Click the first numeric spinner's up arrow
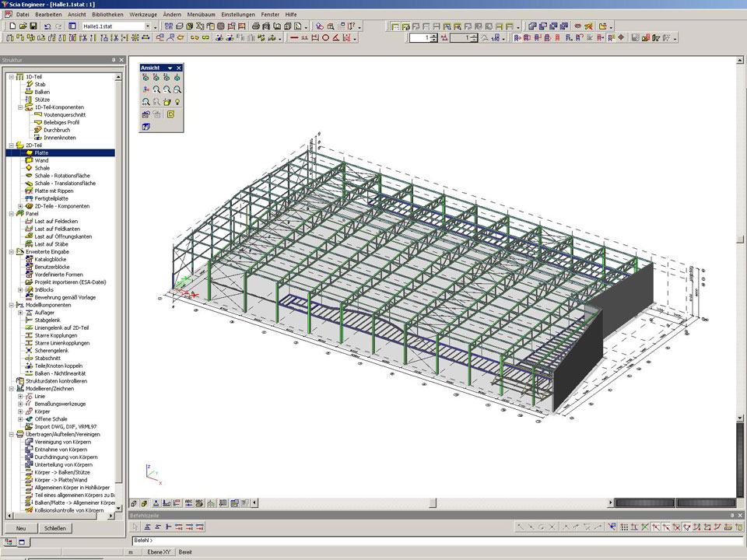 pos(435,35)
